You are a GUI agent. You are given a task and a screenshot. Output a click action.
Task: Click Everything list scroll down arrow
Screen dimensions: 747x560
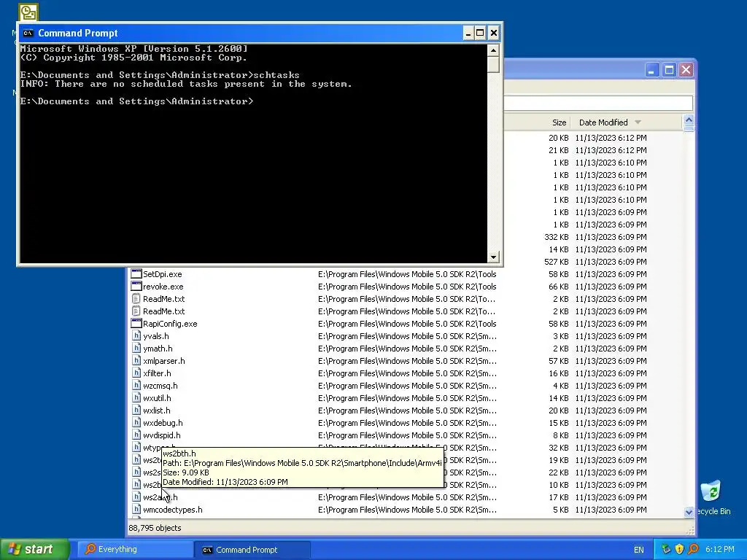point(689,512)
